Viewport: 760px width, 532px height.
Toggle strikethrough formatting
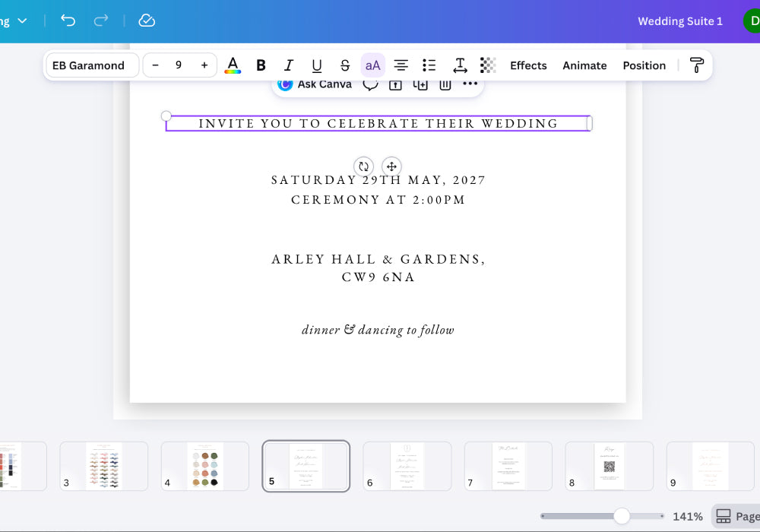point(345,65)
